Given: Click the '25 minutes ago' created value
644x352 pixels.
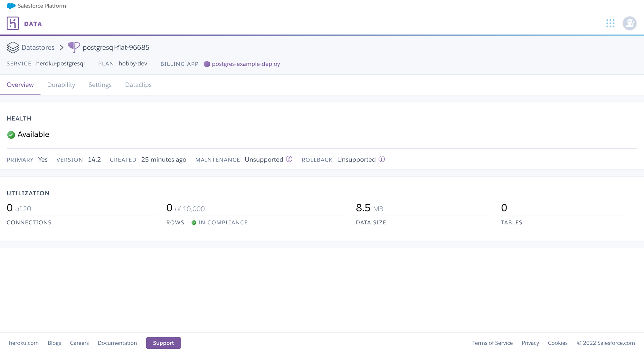Looking at the screenshot, I should 164,160.
